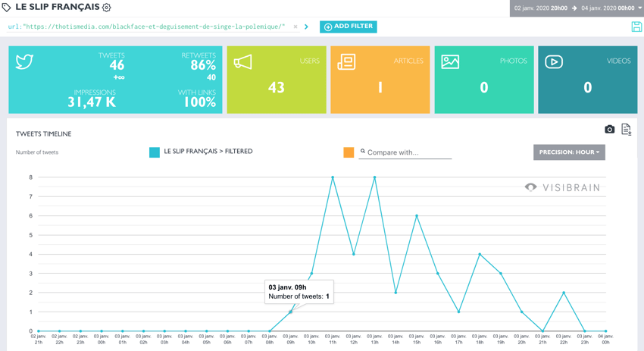Remove the url filter with the x icon
Screen dimensions: 644x351
[295, 27]
